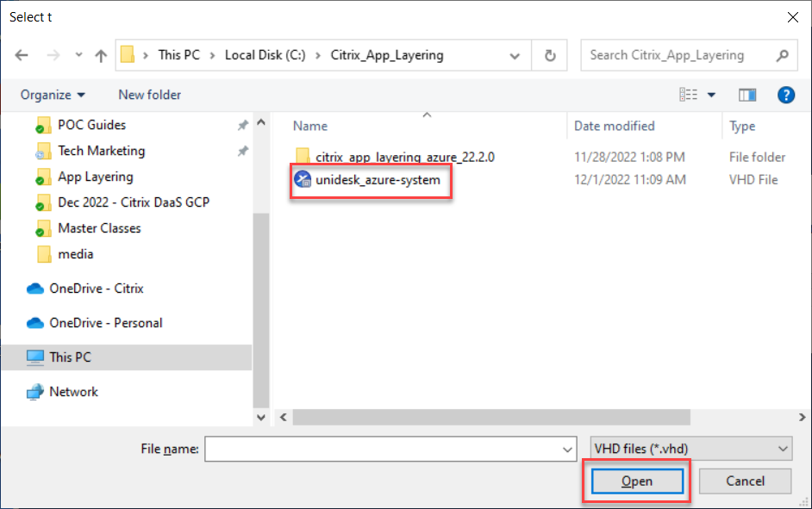Select App Layering in the sidebar
This screenshot has width=812, height=509.
click(x=96, y=177)
